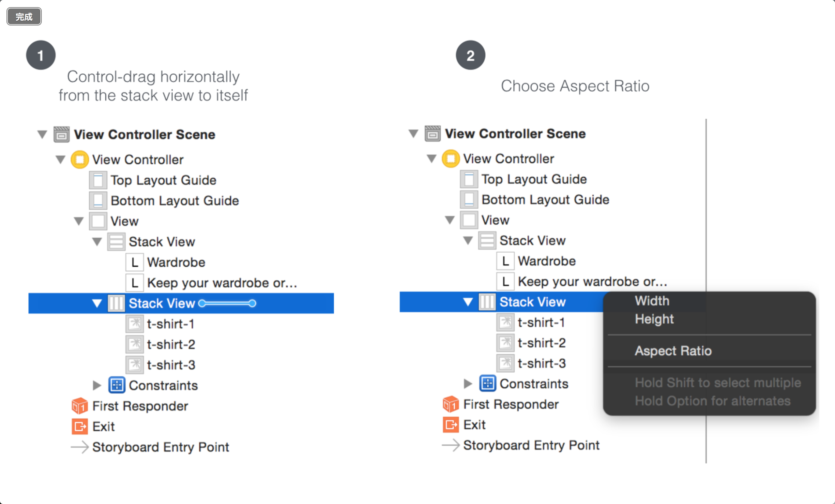Image resolution: width=835 pixels, height=504 pixels.
Task: Click the 完成 done button
Action: 24,16
